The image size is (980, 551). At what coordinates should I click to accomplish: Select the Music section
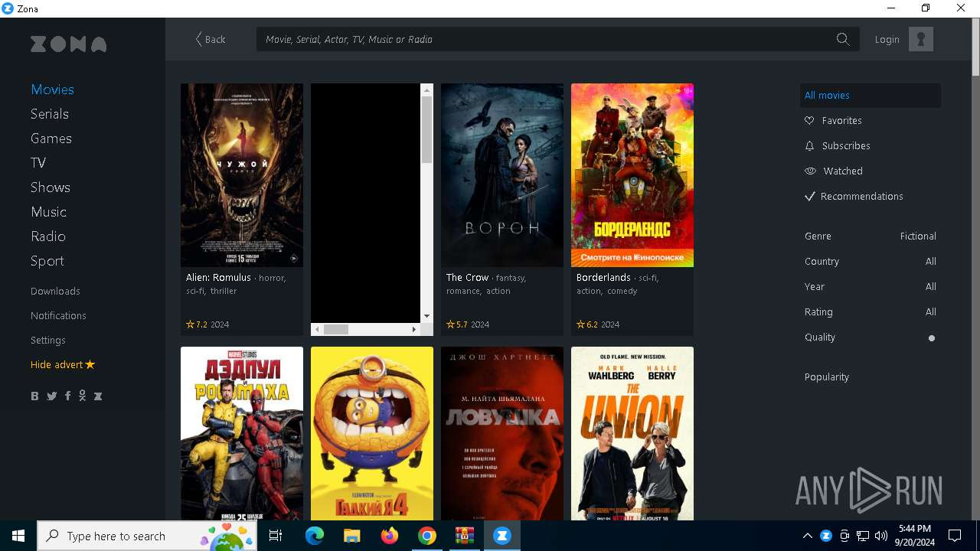pyautogui.click(x=48, y=212)
